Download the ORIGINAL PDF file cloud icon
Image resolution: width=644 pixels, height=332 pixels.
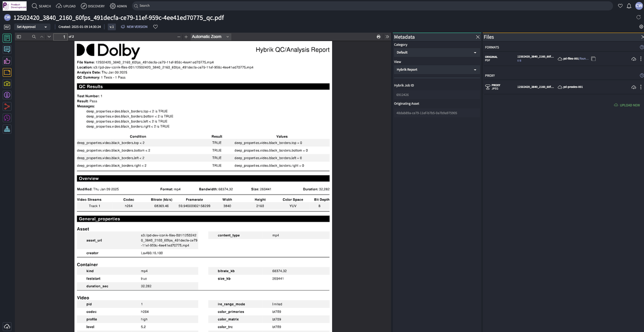634,59
